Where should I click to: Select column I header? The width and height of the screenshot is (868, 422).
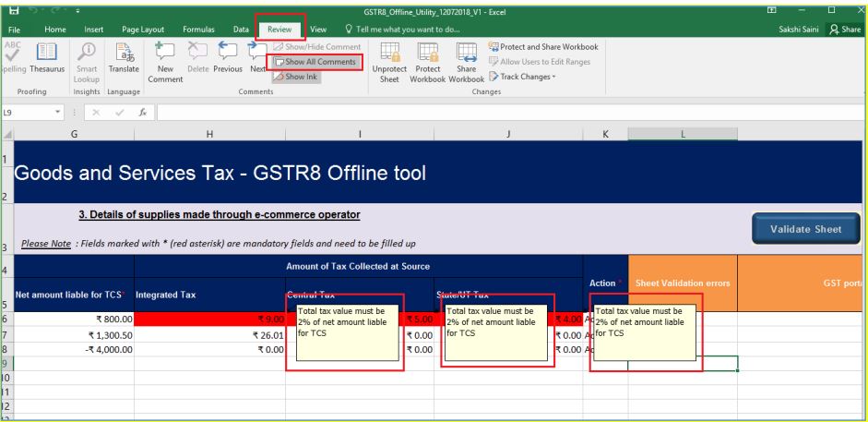pos(360,134)
